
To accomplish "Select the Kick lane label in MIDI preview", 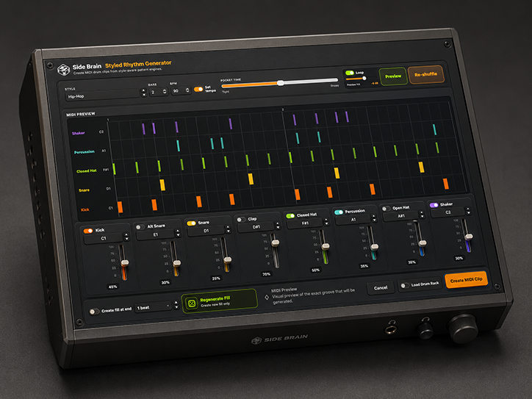I will tap(85, 209).
